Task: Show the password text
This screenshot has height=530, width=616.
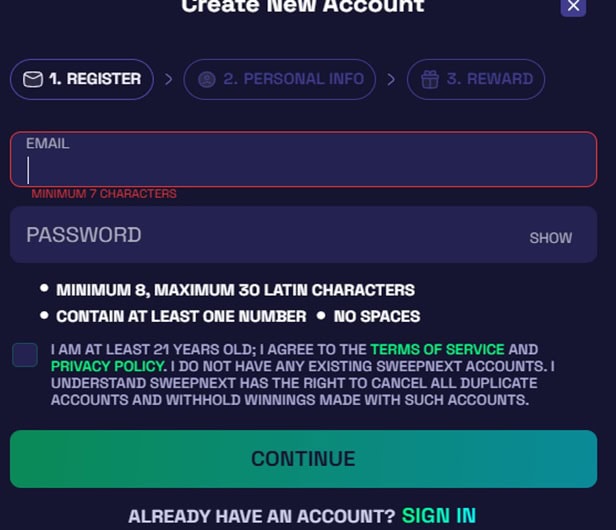Action: coord(550,238)
